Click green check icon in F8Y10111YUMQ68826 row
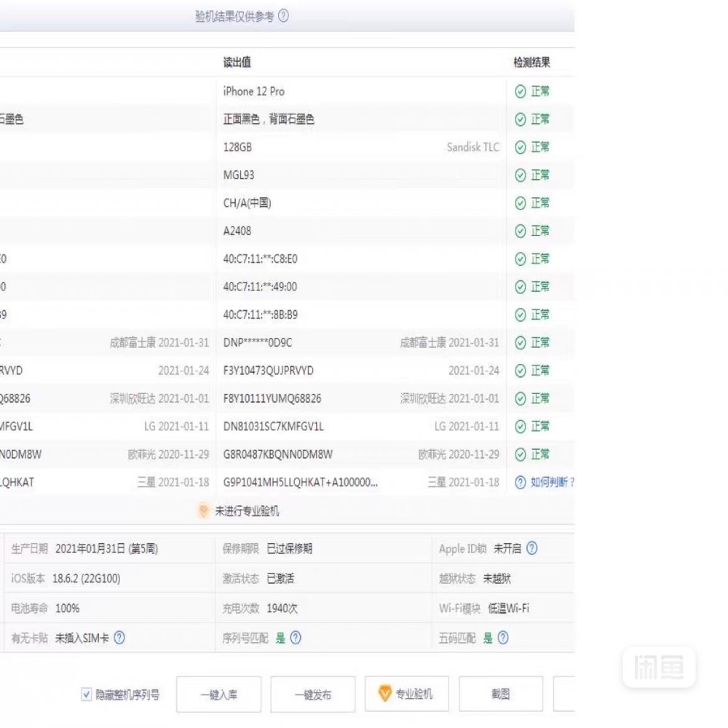 (521, 398)
